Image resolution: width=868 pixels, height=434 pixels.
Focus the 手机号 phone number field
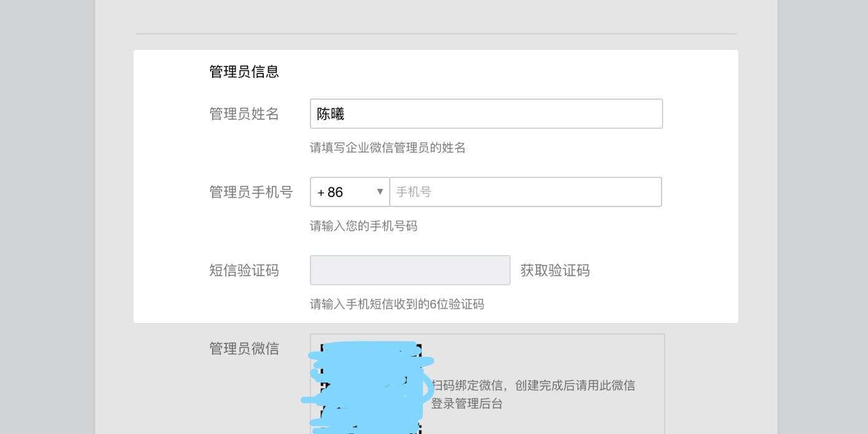(x=525, y=192)
